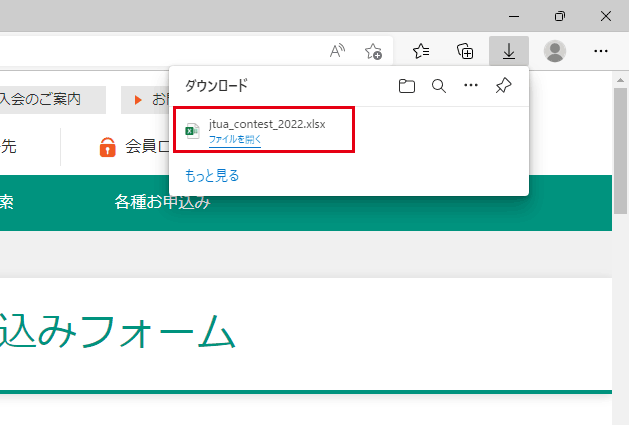Viewport: 629px width, 425px height.
Task: Add this page to favorites with star icon
Action: (x=373, y=51)
